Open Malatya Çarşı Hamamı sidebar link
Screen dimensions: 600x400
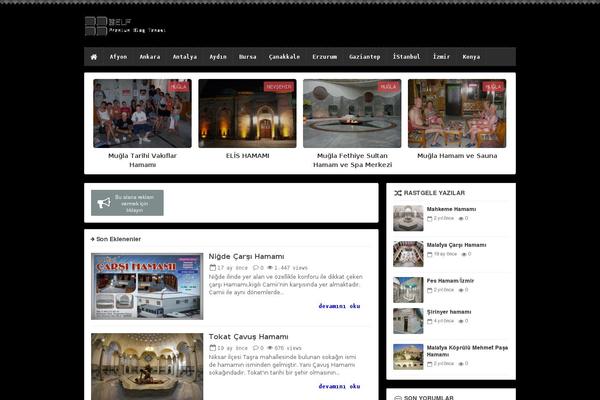457,245
